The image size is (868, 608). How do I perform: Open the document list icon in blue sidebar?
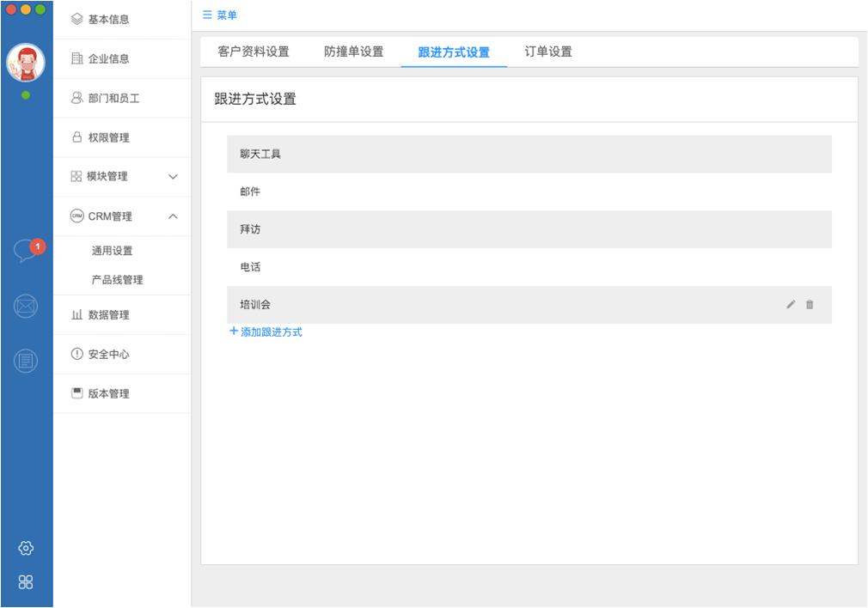[x=26, y=362]
